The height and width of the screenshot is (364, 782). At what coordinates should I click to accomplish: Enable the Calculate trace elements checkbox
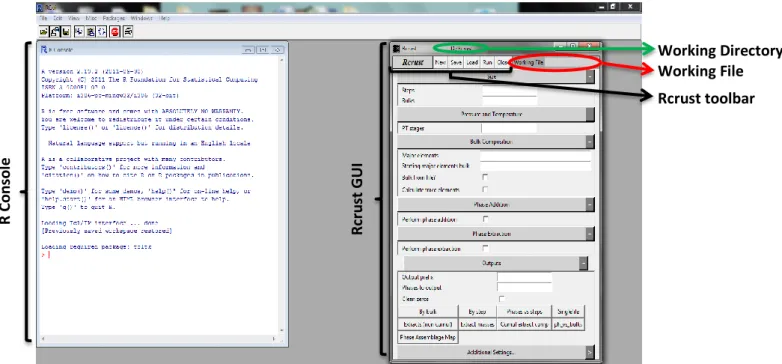point(485,189)
